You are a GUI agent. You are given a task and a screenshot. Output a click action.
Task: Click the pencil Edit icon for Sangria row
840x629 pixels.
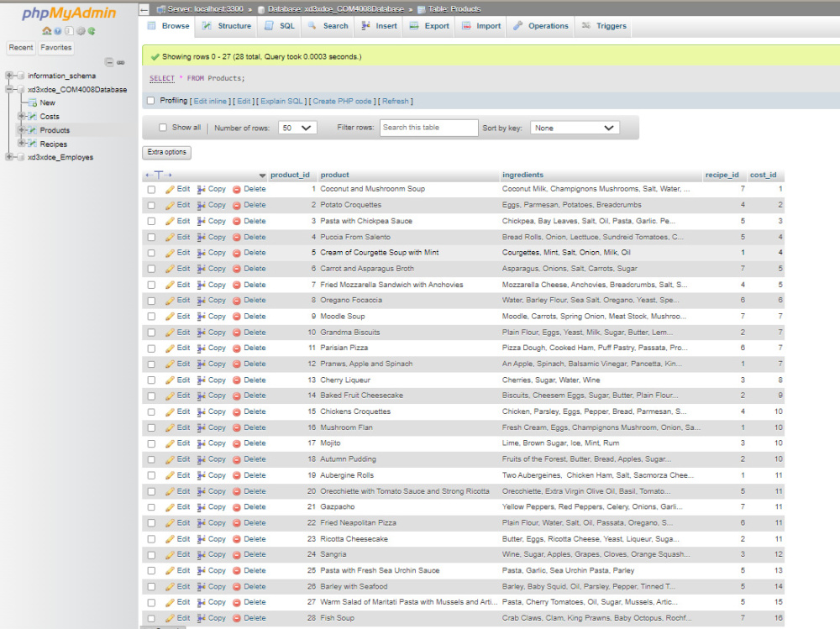pyautogui.click(x=170, y=555)
